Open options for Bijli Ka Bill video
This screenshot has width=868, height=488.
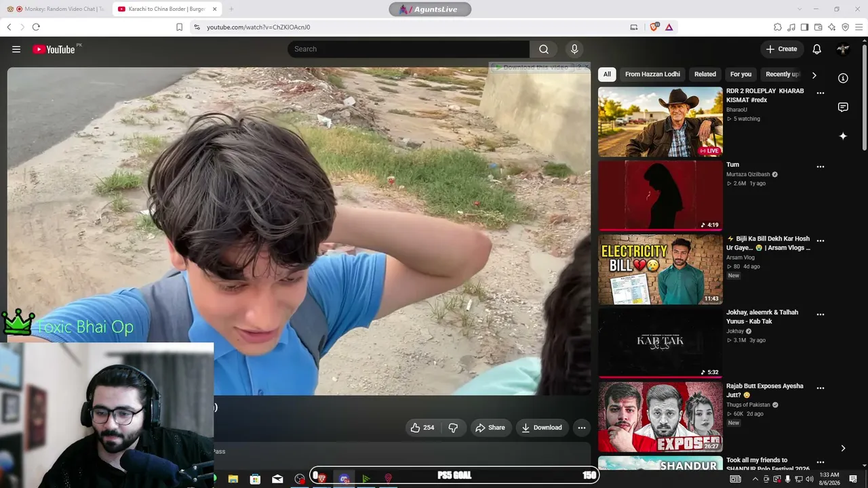pyautogui.click(x=821, y=241)
